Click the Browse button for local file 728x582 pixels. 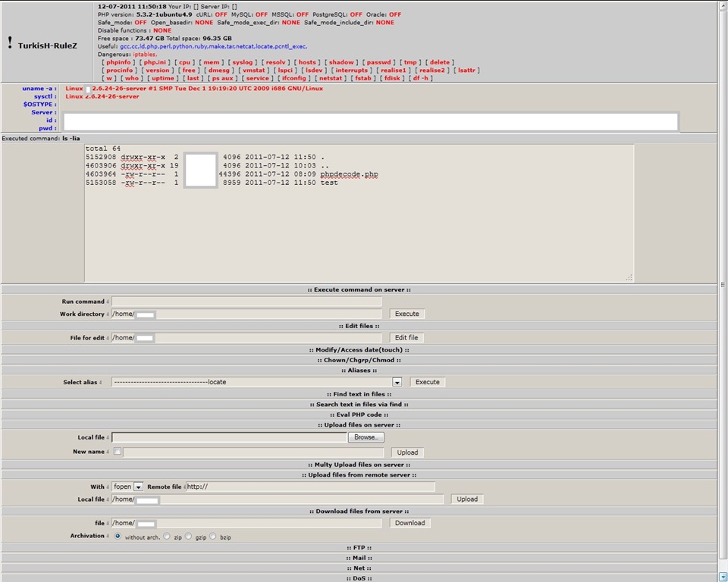click(x=366, y=437)
